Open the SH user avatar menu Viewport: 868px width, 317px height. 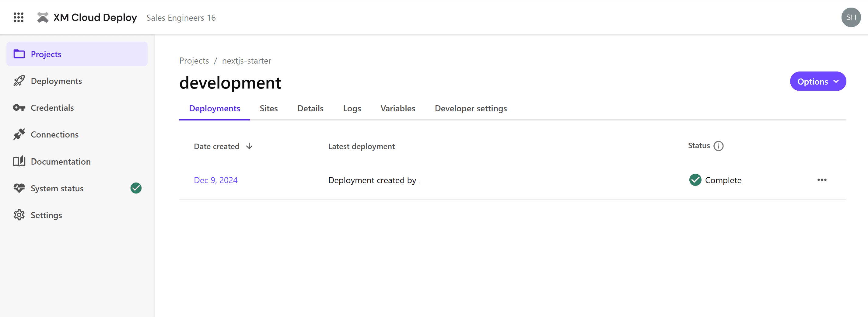click(850, 18)
